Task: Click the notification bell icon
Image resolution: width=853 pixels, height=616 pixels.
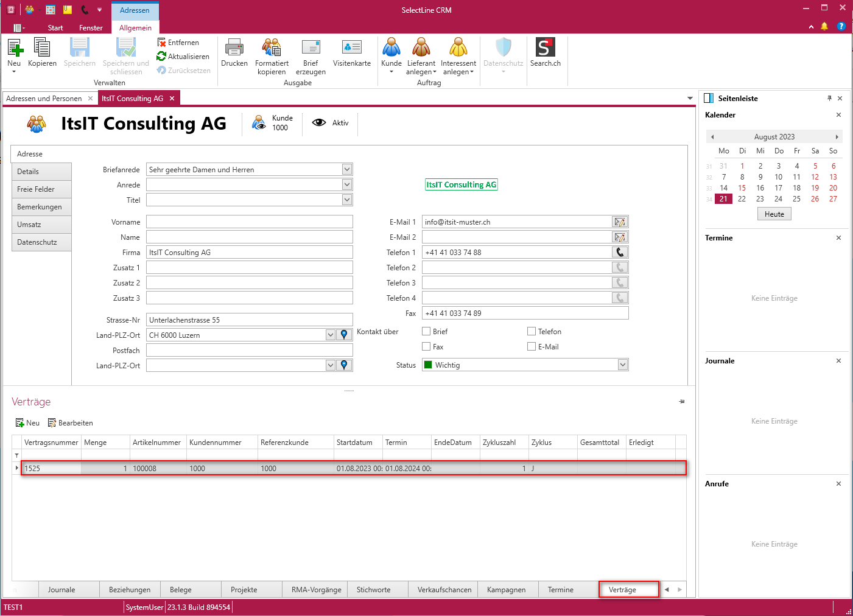Action: (824, 26)
